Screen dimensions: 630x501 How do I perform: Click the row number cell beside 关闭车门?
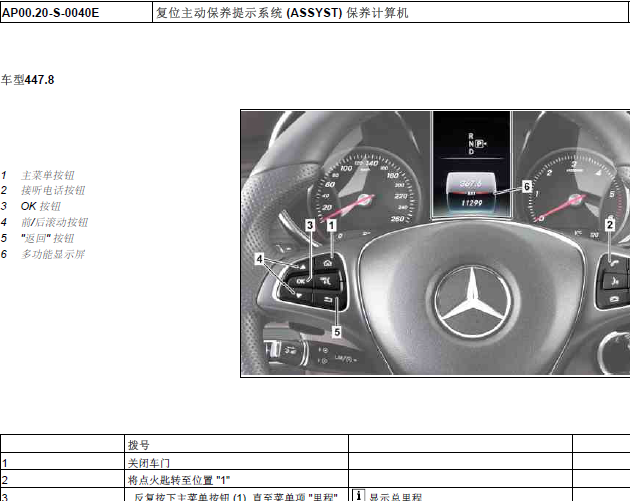point(62,463)
